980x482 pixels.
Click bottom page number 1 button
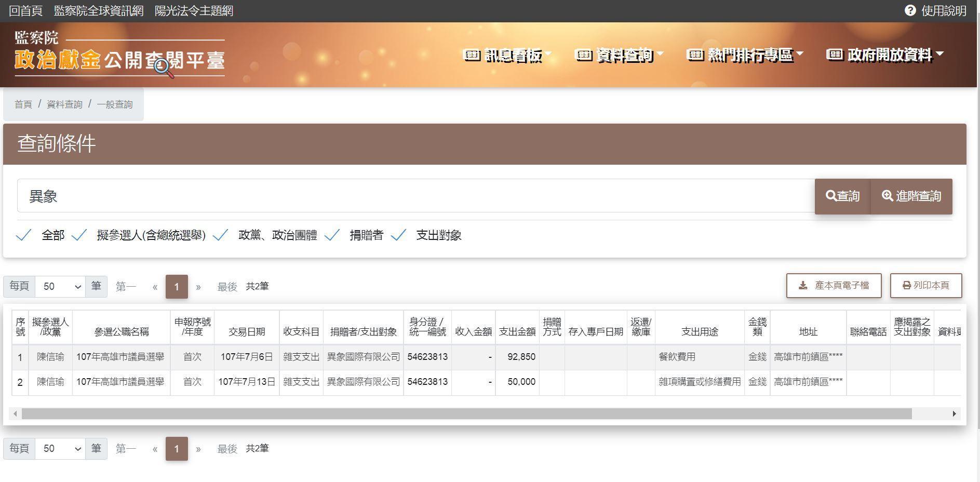[177, 449]
